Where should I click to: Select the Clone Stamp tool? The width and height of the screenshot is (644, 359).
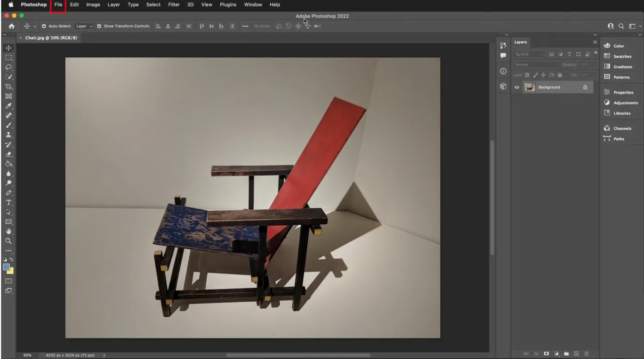point(9,135)
